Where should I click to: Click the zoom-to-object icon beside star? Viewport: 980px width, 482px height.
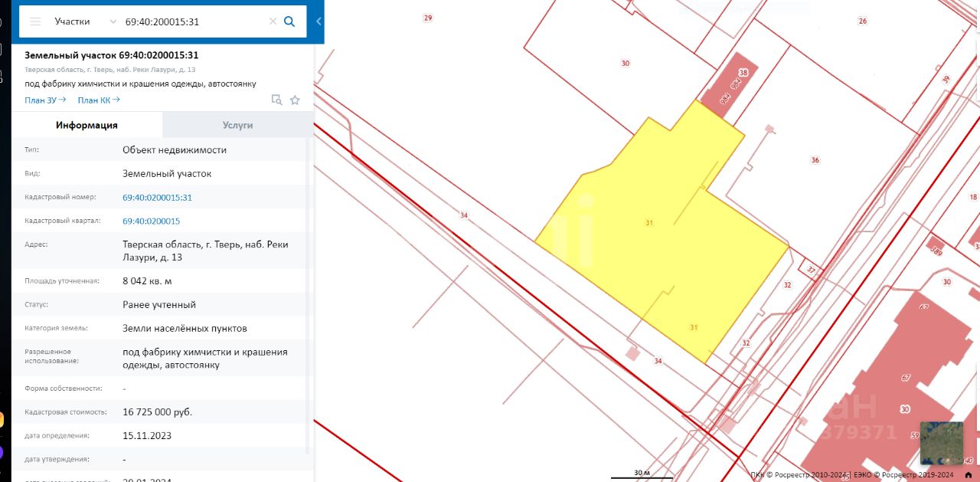coord(276,100)
